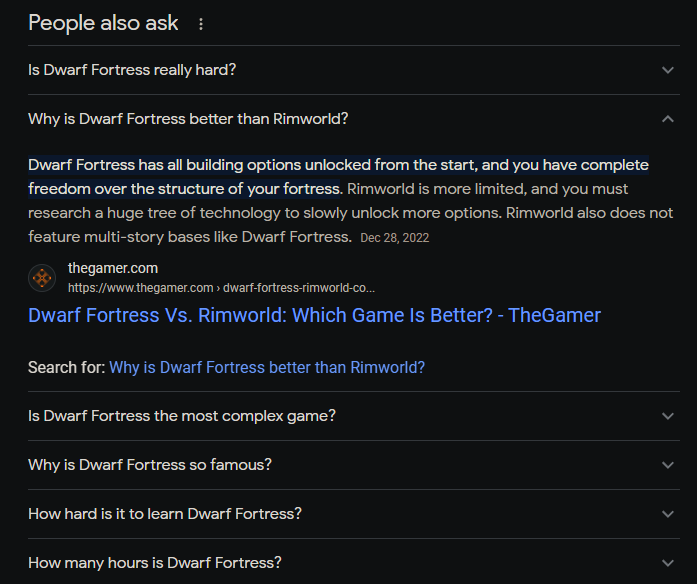The height and width of the screenshot is (584, 697).
Task: Open the People also ask three-dot menu
Action: point(201,24)
